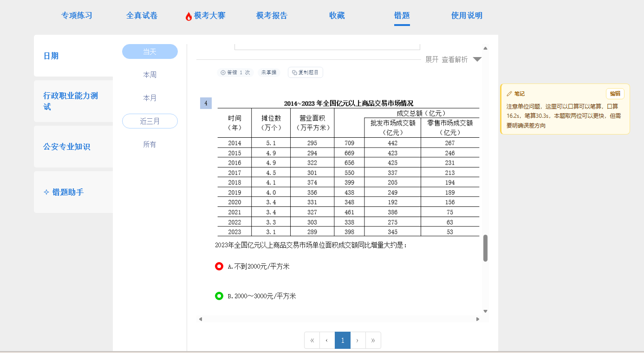Click the question number 4 badge
This screenshot has width=644, height=353.
(206, 103)
